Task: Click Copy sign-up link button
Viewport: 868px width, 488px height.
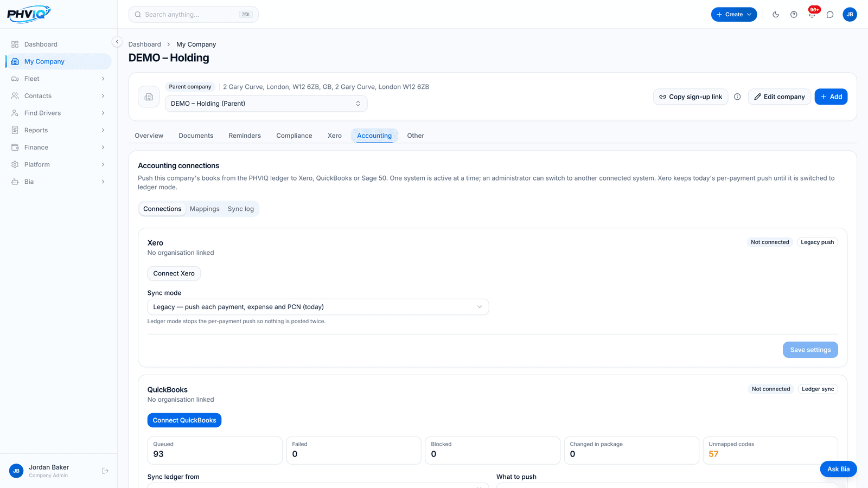Action: [x=691, y=97]
